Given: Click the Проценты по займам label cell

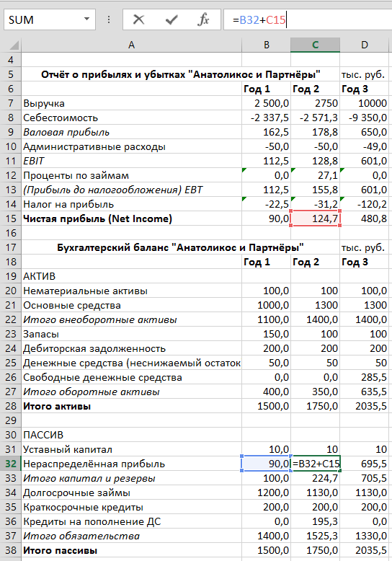Looking at the screenshot, I should click(132, 175).
